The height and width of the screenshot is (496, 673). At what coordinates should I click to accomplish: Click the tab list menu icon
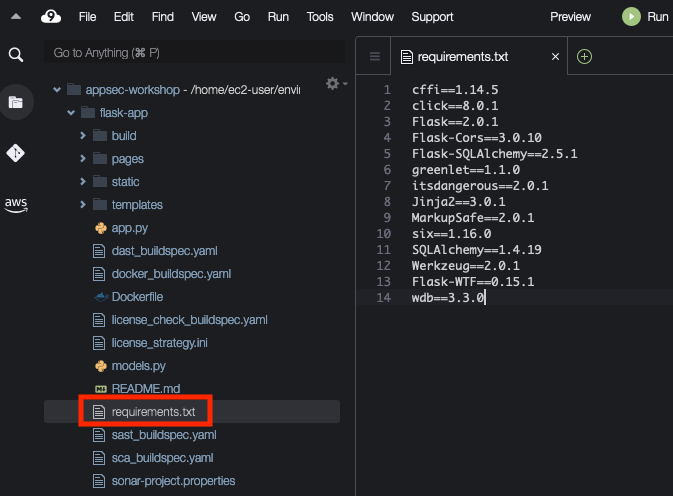[375, 56]
